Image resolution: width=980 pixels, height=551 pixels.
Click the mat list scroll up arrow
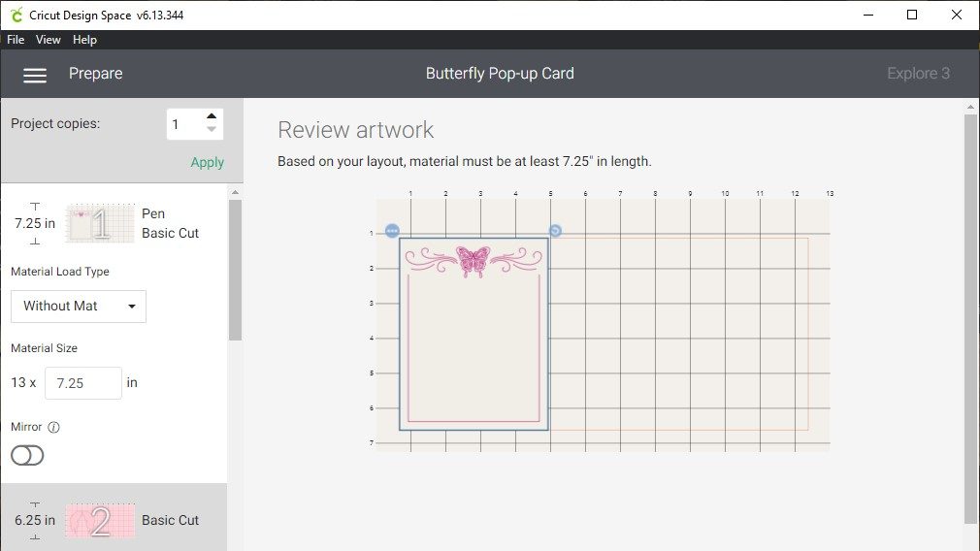click(235, 192)
